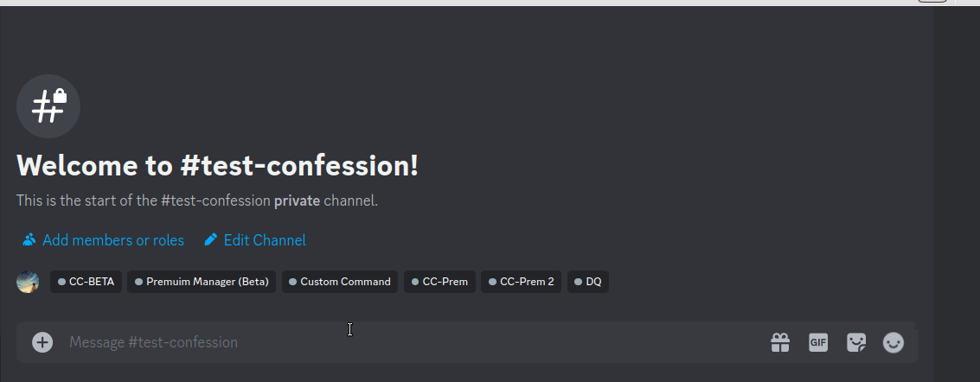Screen dimensions: 980x382
Task: Click the Custom Command role chip
Action: click(x=339, y=282)
